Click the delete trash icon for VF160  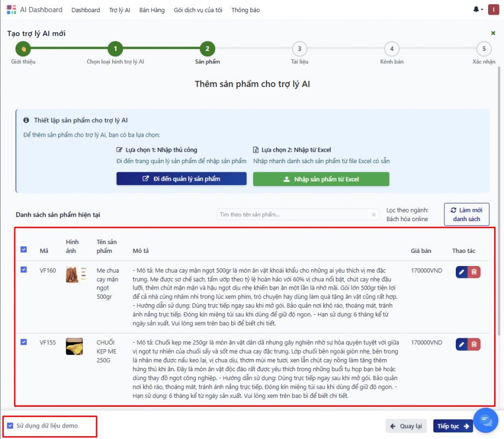[x=474, y=272]
